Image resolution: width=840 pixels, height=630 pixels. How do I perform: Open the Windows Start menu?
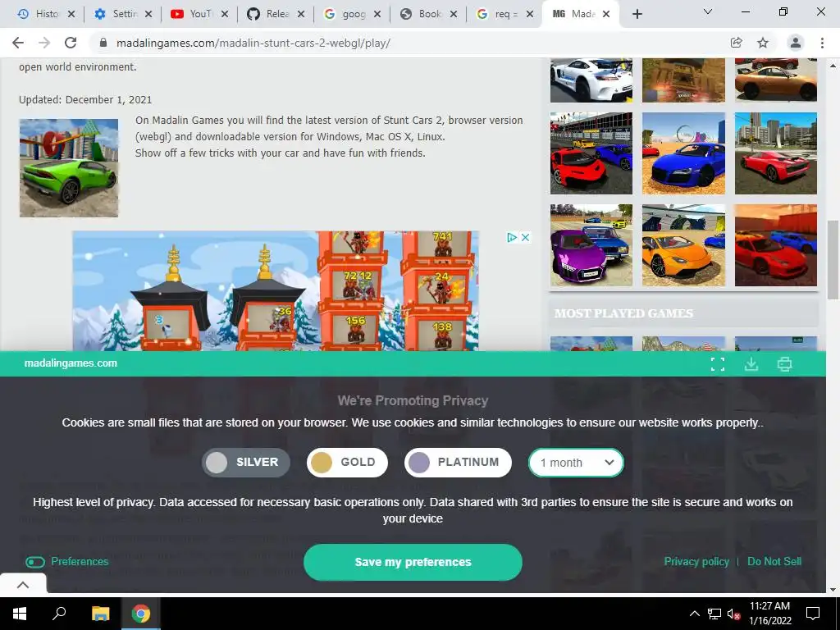coord(20,614)
